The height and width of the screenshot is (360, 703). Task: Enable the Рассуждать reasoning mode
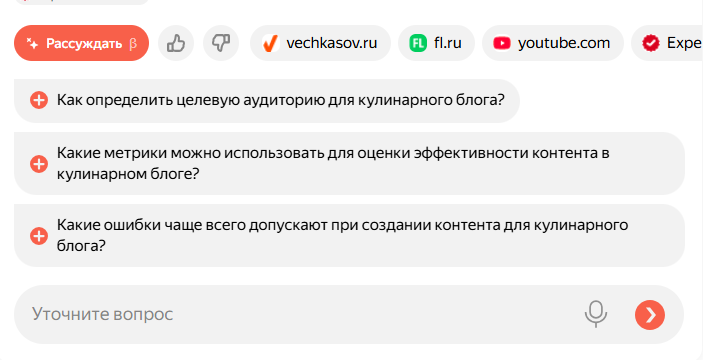(x=82, y=43)
